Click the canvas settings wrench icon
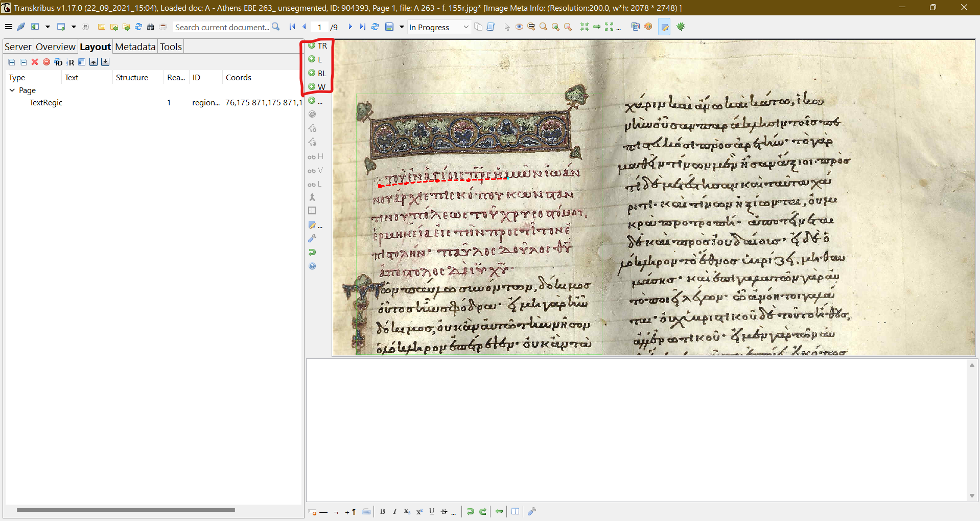Viewport: 980px width, 521px height. click(x=312, y=239)
